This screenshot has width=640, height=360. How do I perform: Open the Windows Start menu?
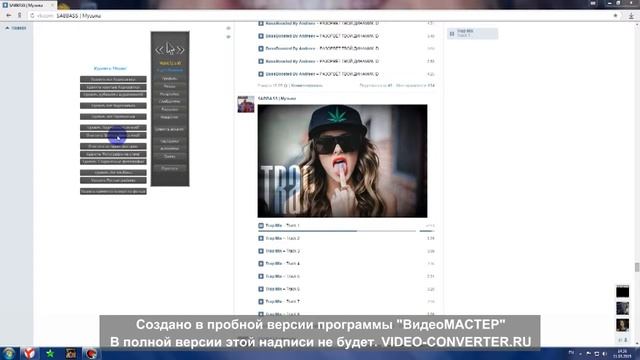[x=9, y=353]
